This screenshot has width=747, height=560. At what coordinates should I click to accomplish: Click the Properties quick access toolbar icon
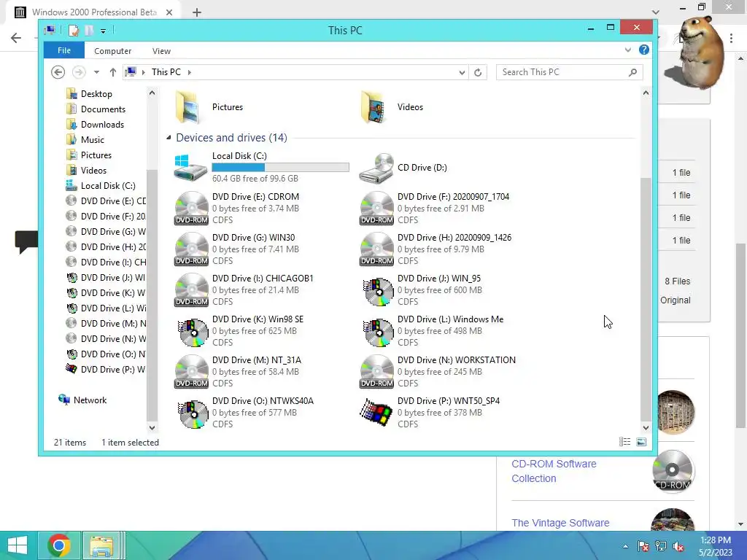[74, 31]
